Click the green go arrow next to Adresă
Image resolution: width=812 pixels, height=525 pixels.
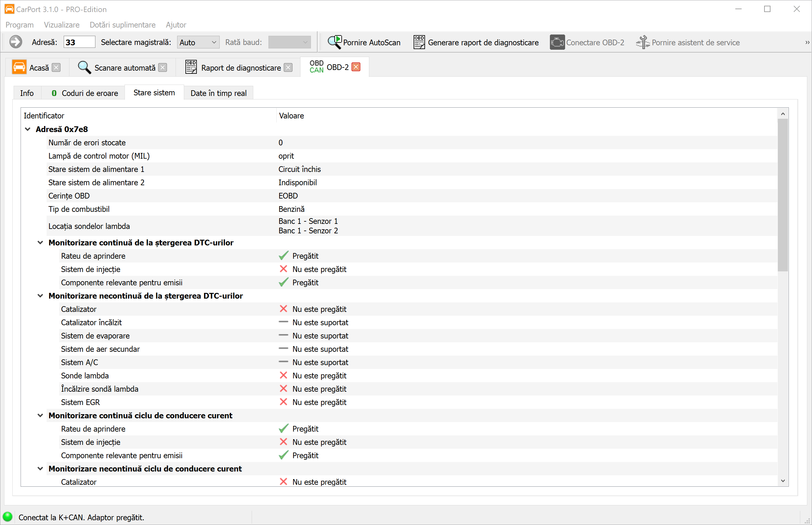tap(15, 42)
